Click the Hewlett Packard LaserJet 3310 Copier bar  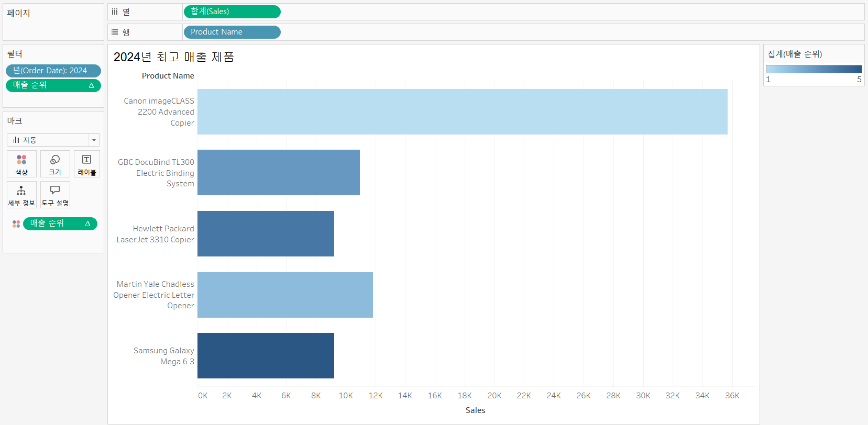click(x=266, y=233)
